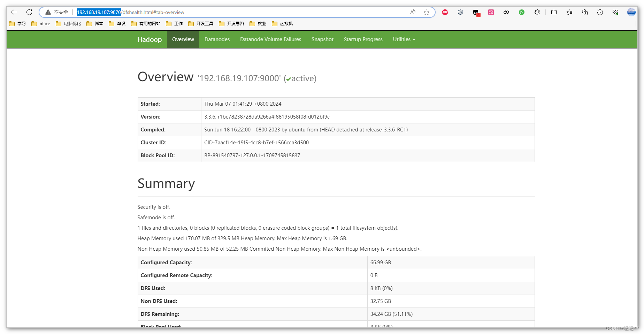The image size is (644, 334).
Task: Open Datanode Volume Failures tab
Action: [270, 39]
